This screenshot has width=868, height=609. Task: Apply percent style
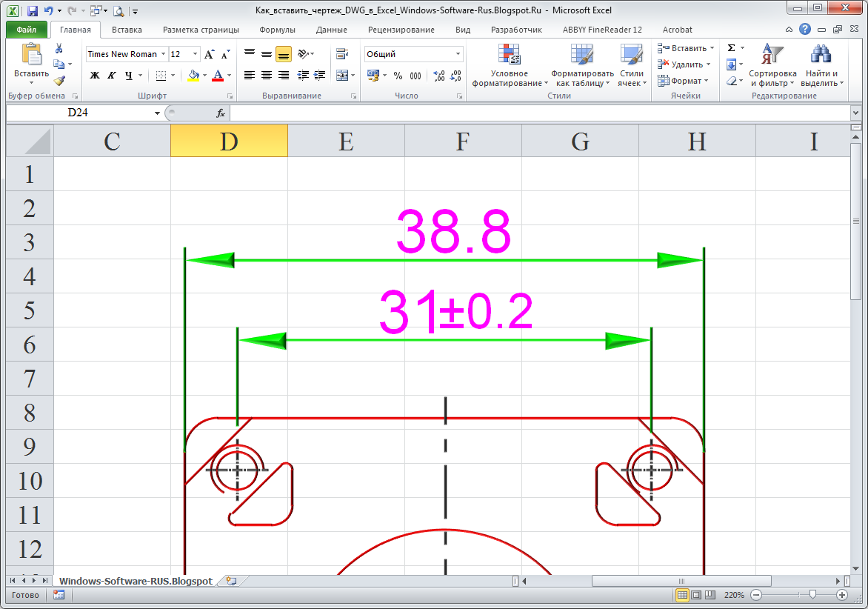coord(398,76)
